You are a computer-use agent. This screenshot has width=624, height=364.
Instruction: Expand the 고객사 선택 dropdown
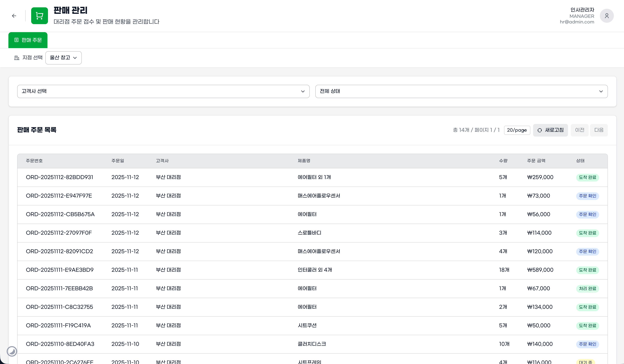[x=163, y=91]
